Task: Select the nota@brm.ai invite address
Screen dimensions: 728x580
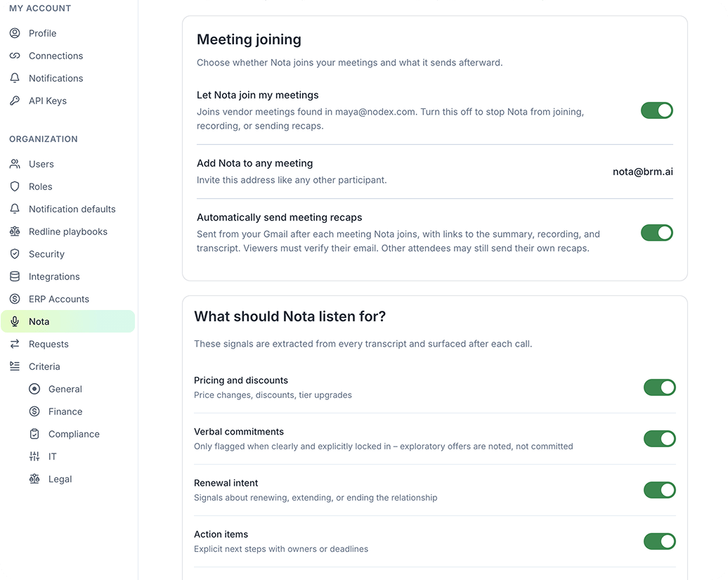Action: 642,172
